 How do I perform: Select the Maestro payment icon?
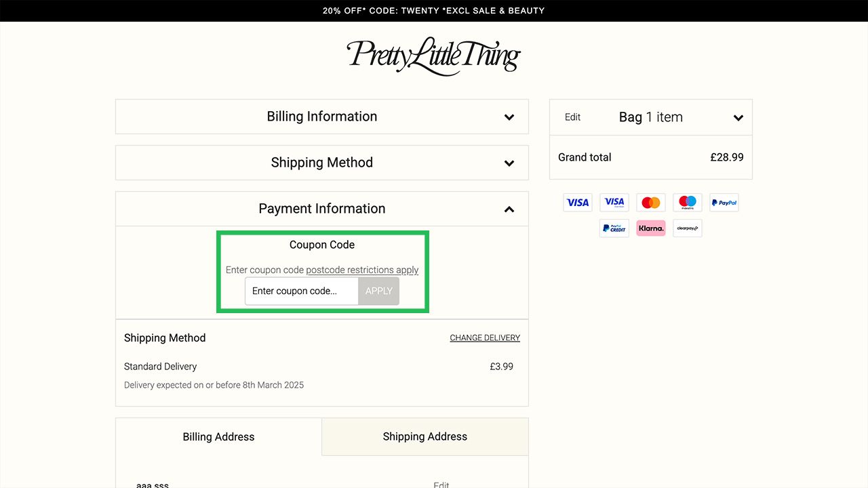coord(687,202)
